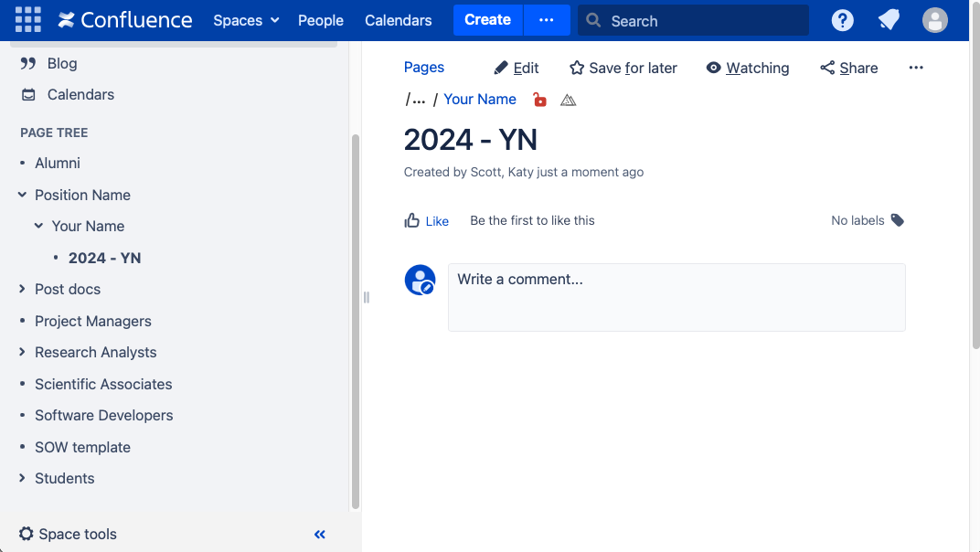The image size is (980, 552).
Task: Toggle Watching for this page
Action: coord(748,68)
